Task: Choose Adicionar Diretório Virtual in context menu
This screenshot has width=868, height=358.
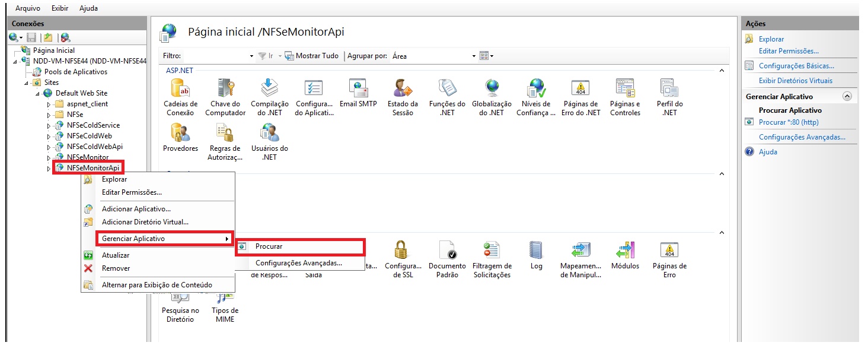Action: pos(158,222)
